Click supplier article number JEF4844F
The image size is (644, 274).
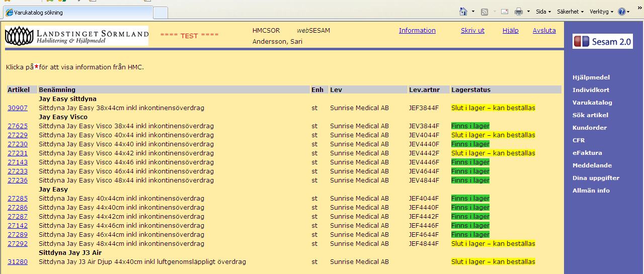pos(424,244)
